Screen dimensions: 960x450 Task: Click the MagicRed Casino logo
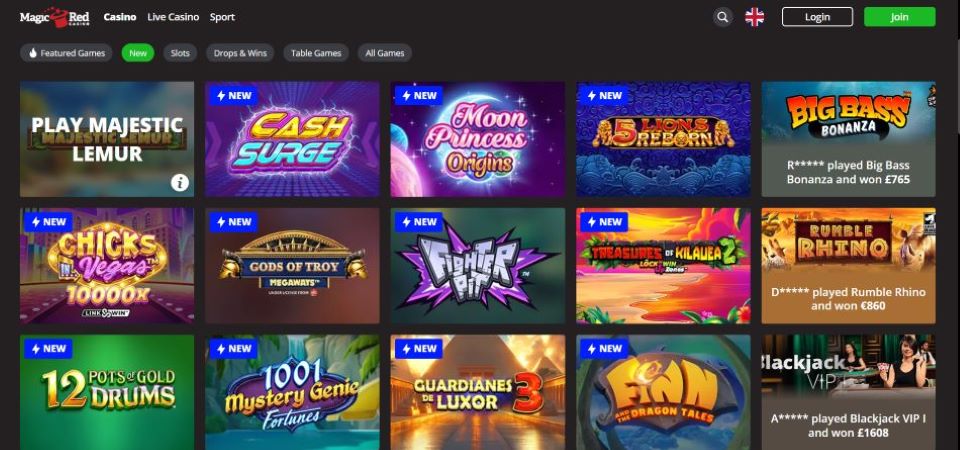tap(54, 17)
